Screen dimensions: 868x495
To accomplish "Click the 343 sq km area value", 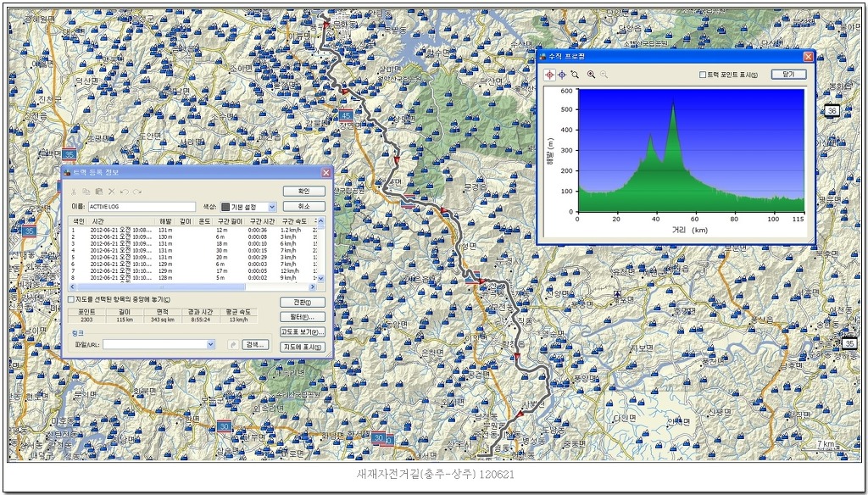I will [163, 320].
